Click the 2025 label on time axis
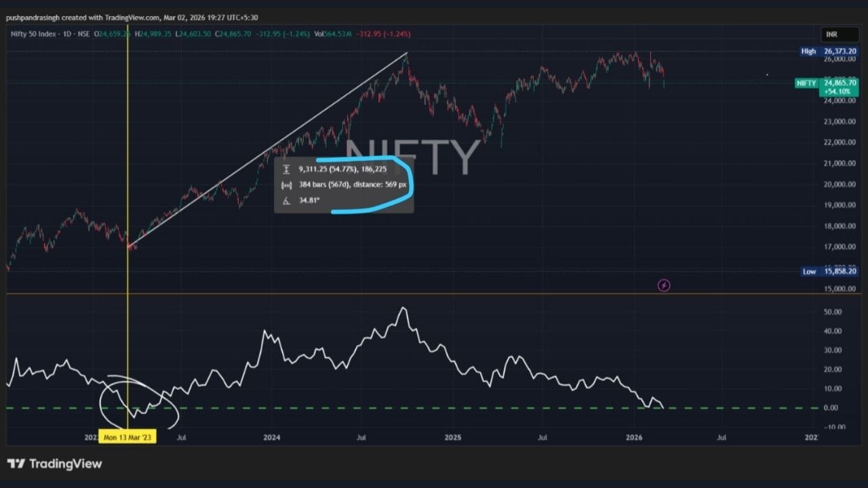Viewport: 868px width, 488px height. click(452, 437)
